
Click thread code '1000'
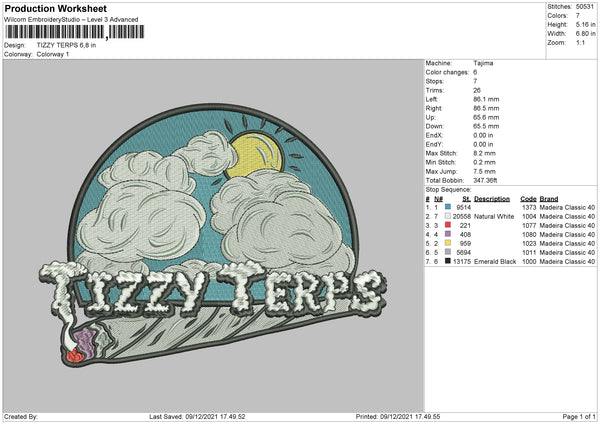click(x=529, y=262)
